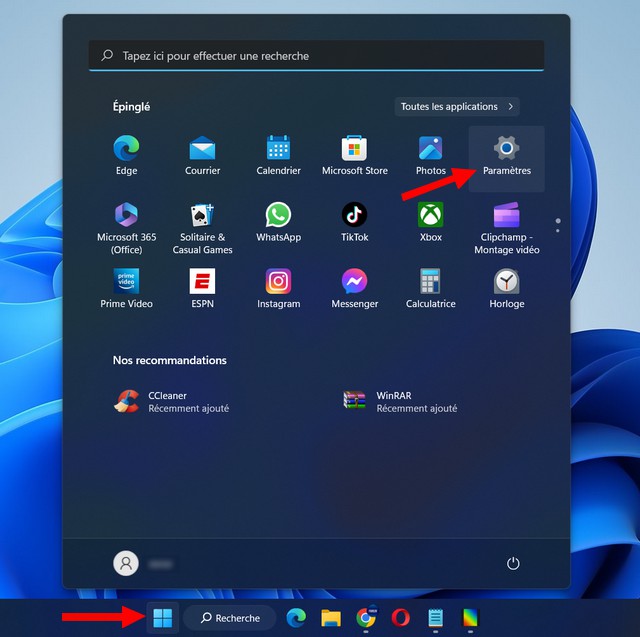Viewport: 640px width, 637px height.
Task: Click the power button icon
Action: pos(513,564)
